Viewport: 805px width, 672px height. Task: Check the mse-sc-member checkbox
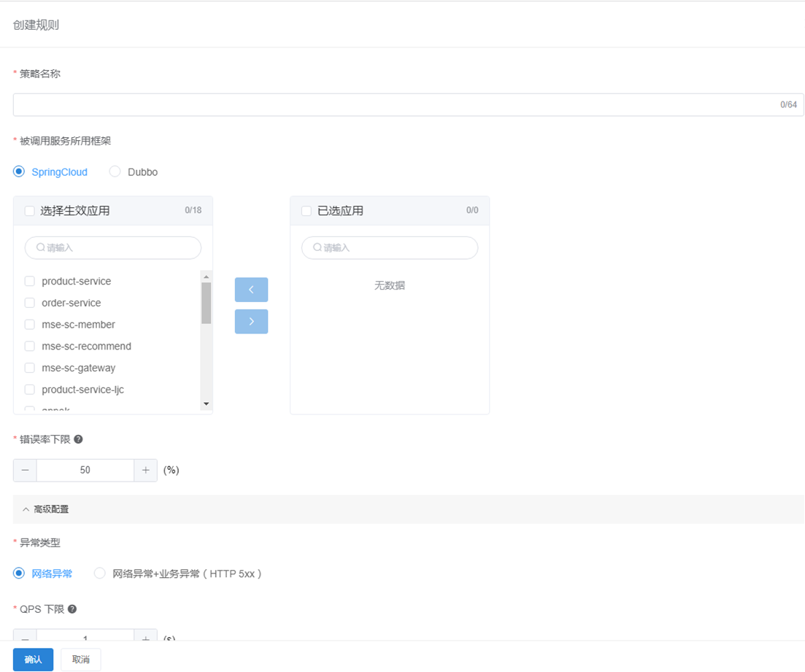(x=30, y=325)
